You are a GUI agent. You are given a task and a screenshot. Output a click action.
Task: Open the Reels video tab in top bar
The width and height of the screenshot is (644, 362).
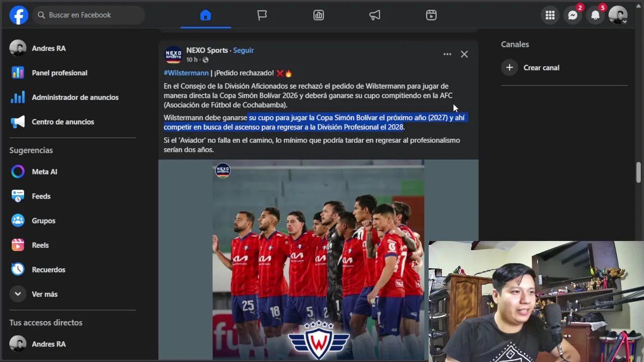coord(431,15)
